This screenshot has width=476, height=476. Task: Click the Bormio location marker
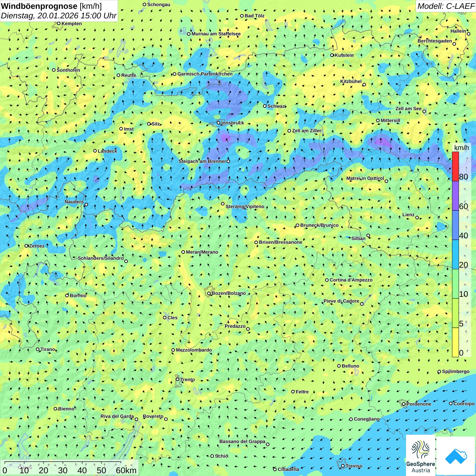point(67,295)
